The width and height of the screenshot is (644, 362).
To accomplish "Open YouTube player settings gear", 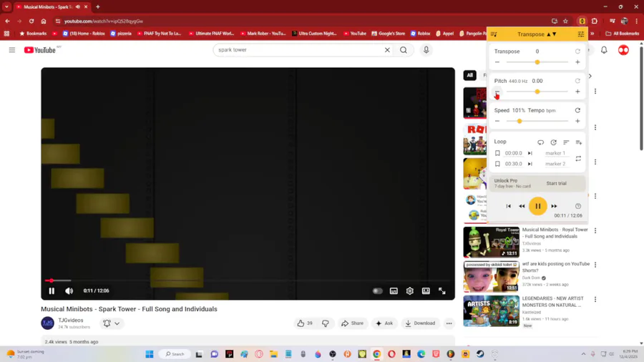I will [x=409, y=290].
